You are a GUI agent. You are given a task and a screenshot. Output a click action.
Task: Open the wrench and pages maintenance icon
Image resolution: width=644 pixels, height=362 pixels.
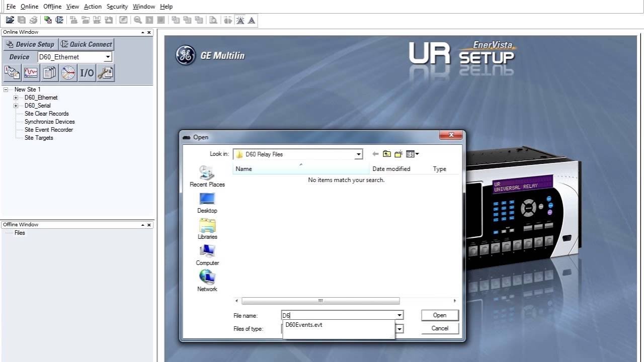pos(105,73)
